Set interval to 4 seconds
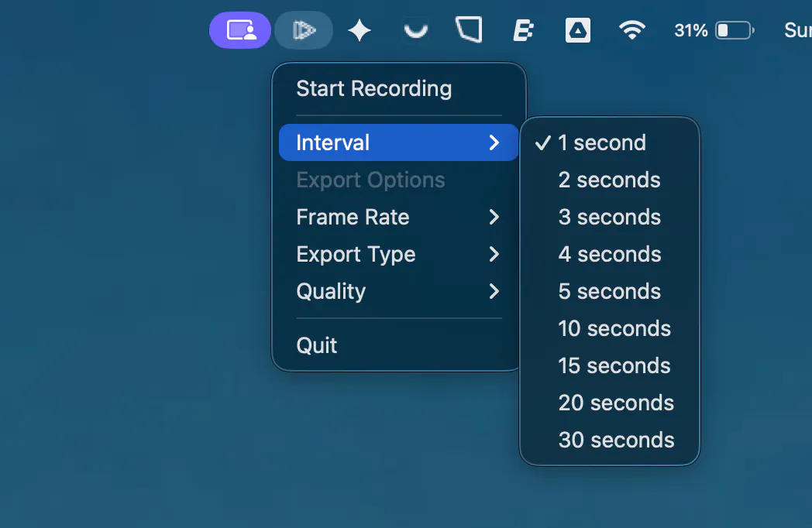This screenshot has height=528, width=812. [610, 254]
